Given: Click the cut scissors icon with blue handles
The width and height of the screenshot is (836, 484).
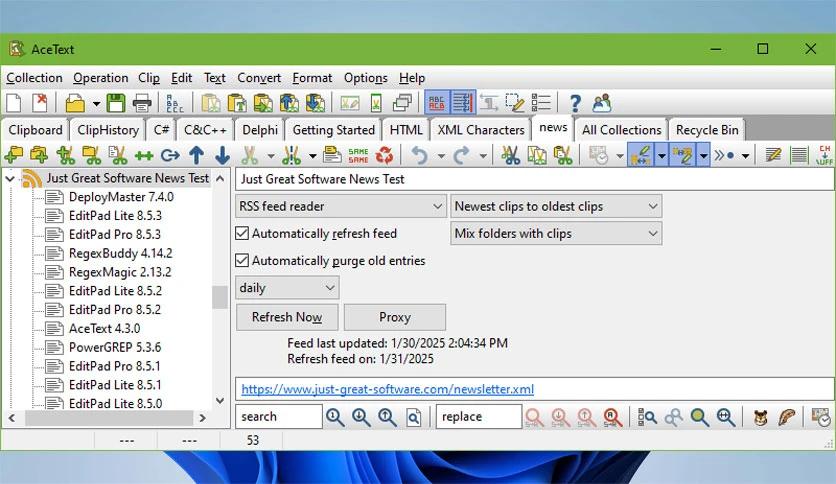Looking at the screenshot, I should click(x=510, y=155).
